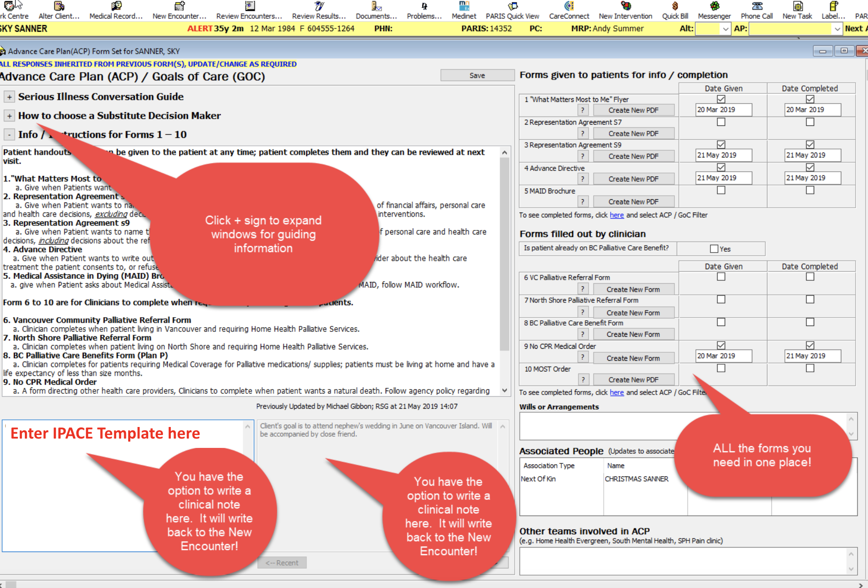Click the MRP Andy Summer banner text
868x588 pixels.
[607, 28]
